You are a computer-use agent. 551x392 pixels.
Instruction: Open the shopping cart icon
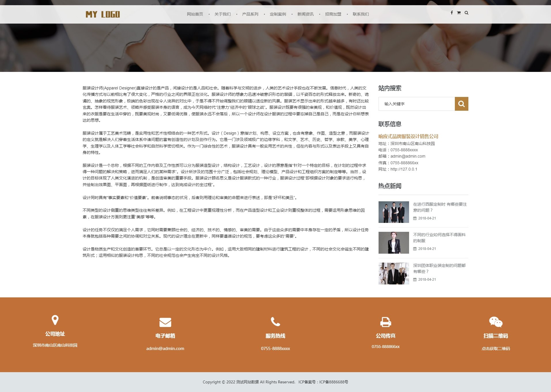459,13
